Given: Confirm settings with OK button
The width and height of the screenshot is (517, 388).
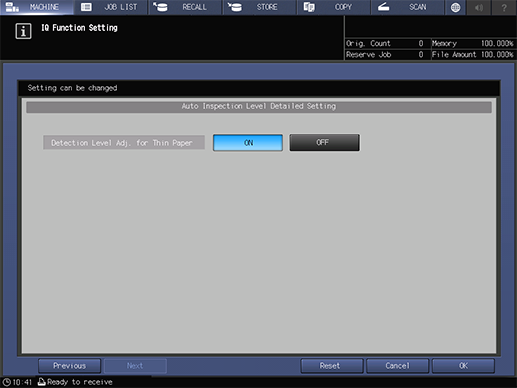Looking at the screenshot, I should (x=463, y=366).
